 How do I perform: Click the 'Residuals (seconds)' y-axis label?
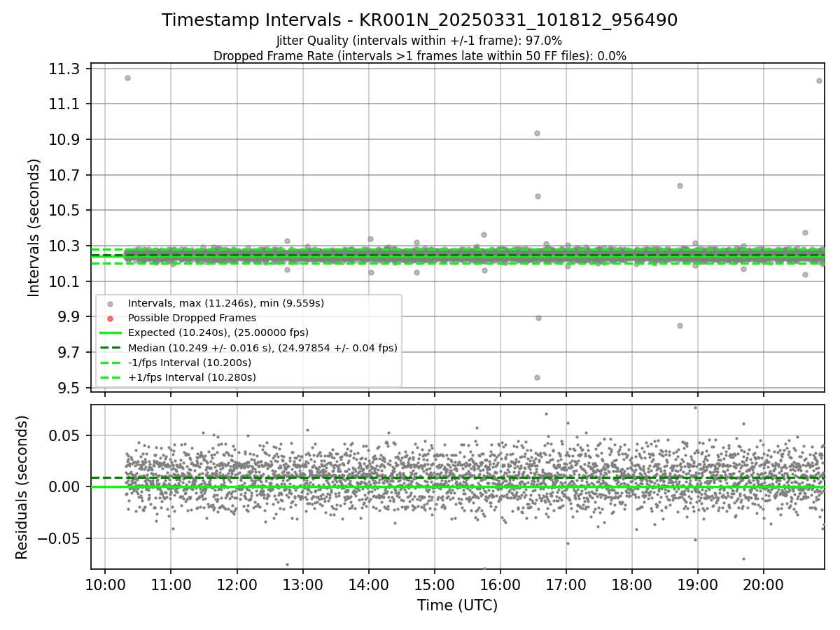(x=22, y=487)
